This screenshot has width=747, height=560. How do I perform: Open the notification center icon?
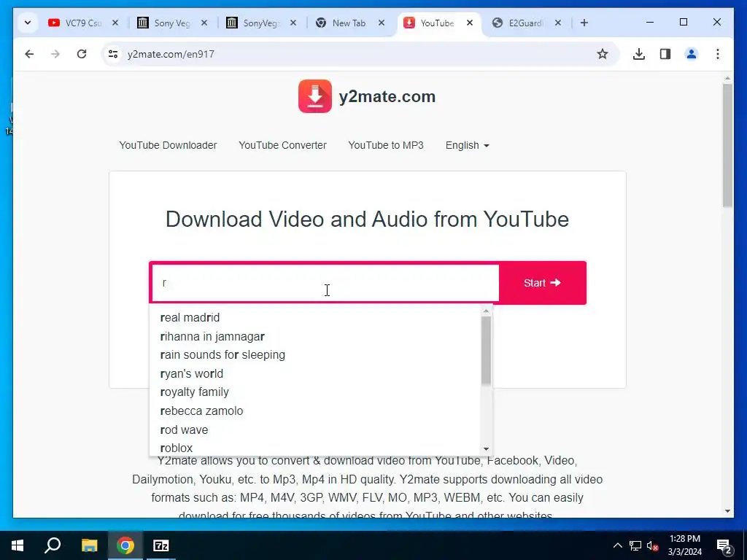pos(724,546)
